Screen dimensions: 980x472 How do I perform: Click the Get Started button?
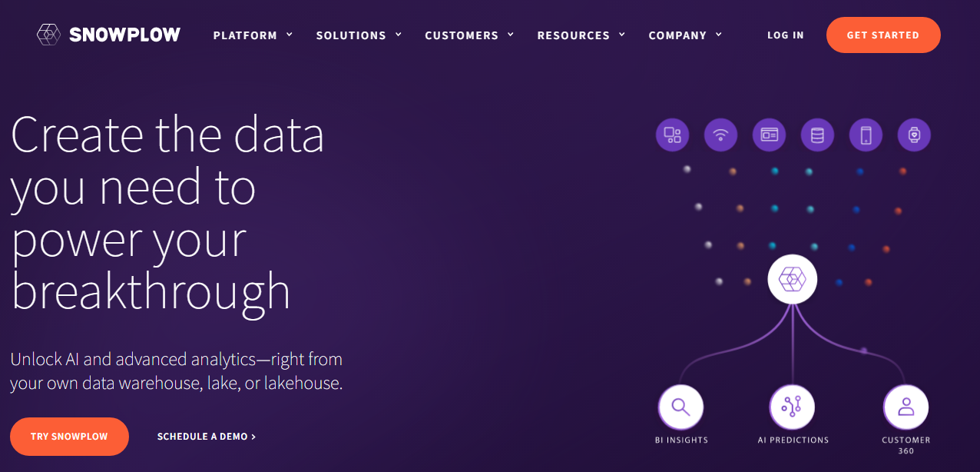click(883, 35)
